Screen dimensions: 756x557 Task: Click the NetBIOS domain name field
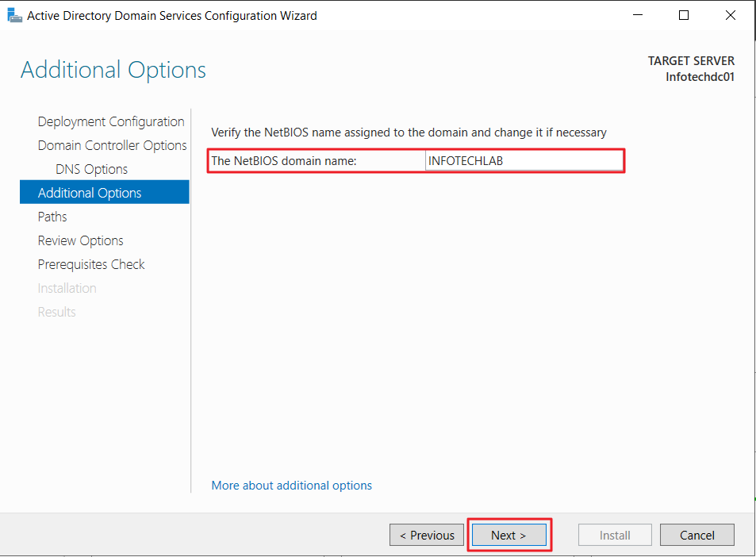tap(524, 160)
